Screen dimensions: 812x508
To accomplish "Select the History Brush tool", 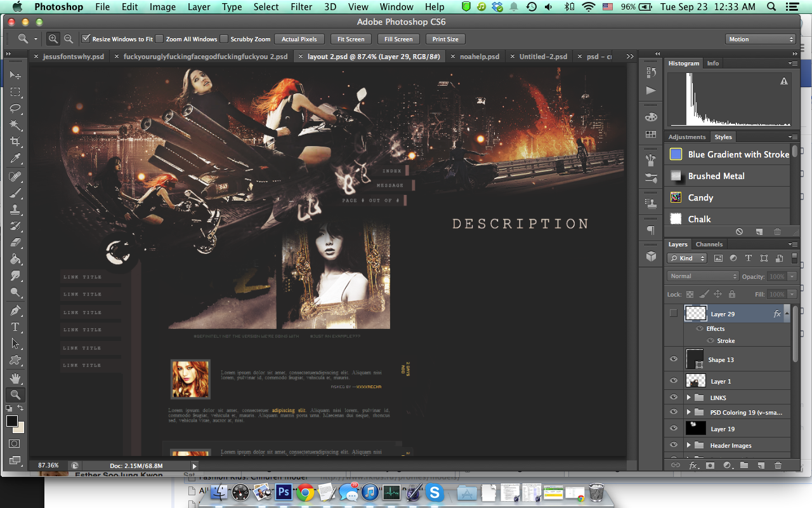I will tap(15, 226).
